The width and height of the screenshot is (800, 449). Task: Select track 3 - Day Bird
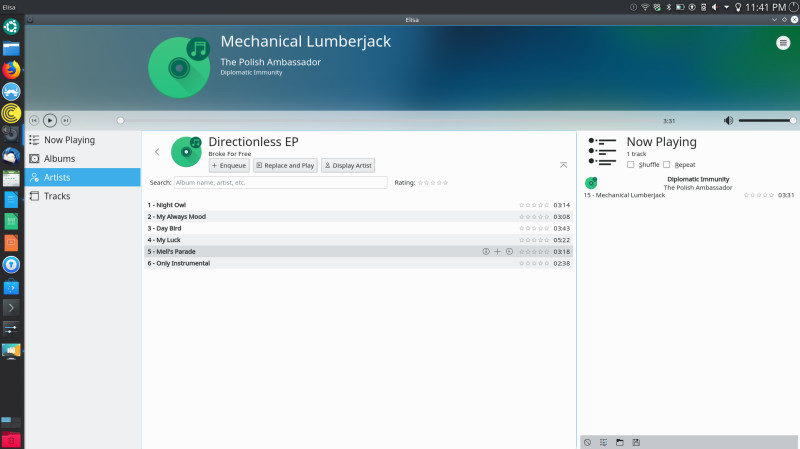click(x=358, y=229)
